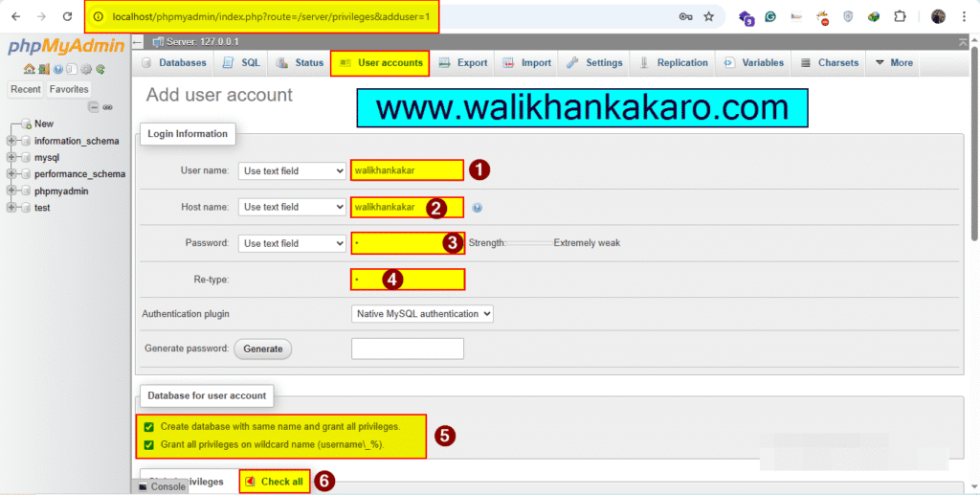Viewport: 980px width, 495px height.
Task: Open the Chrome profile avatar
Action: [938, 17]
